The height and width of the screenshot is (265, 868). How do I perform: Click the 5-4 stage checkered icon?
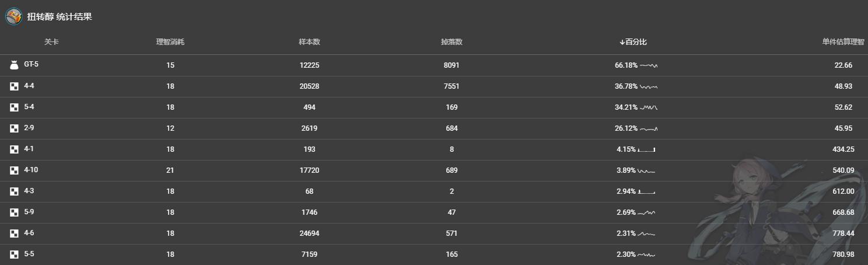pyautogui.click(x=14, y=107)
